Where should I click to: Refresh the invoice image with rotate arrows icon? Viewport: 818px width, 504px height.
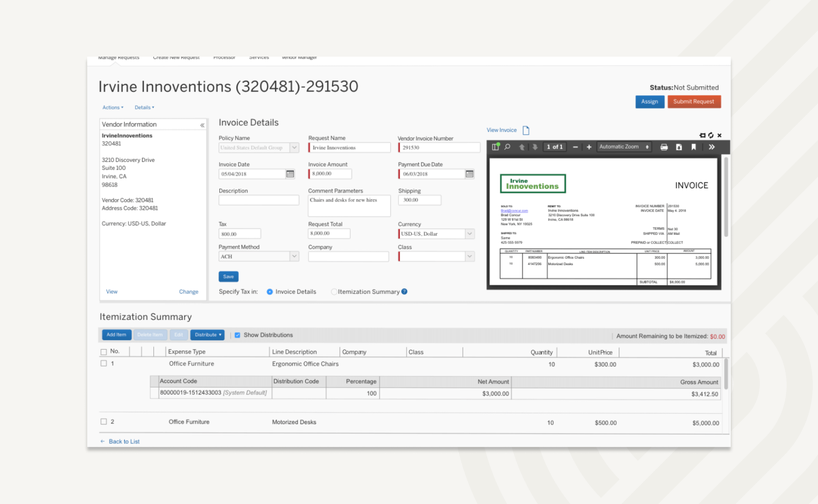(x=711, y=135)
